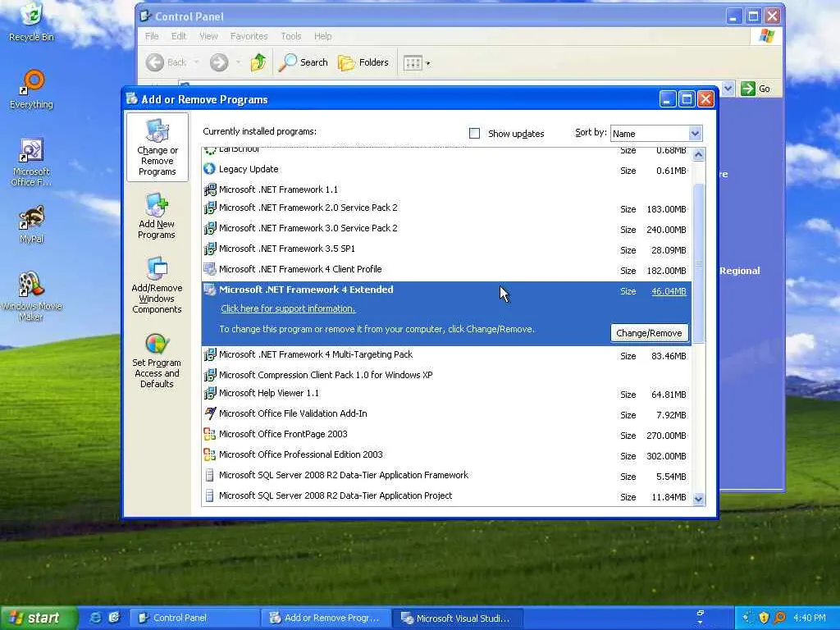Enable the Show updates checkbox
840x630 pixels.
pyautogui.click(x=474, y=134)
